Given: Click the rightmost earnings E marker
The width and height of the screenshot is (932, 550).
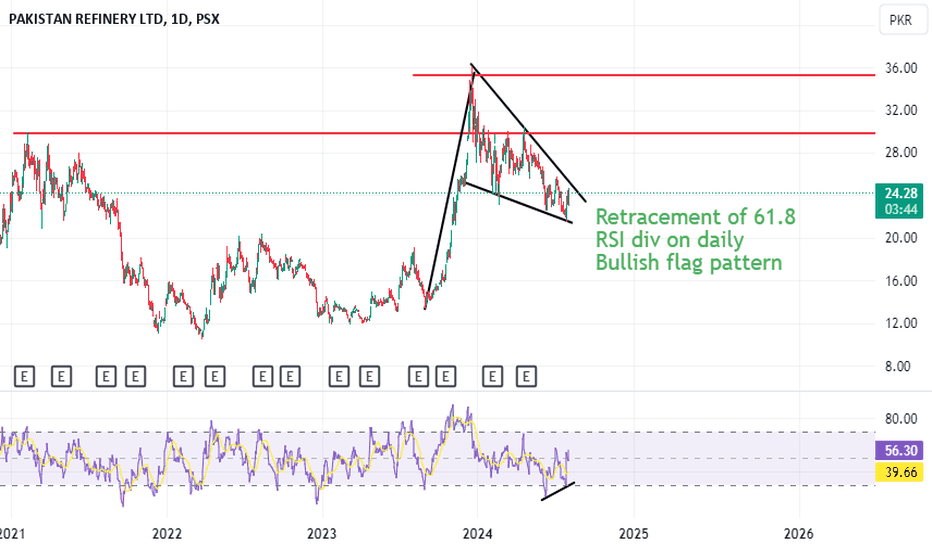Looking at the screenshot, I should [526, 376].
